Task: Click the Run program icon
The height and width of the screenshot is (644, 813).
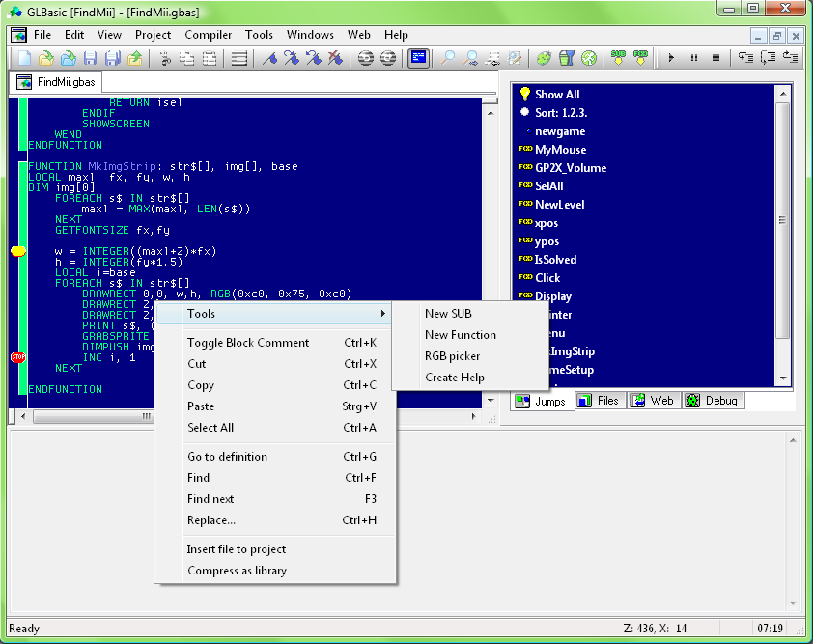Action: click(x=672, y=58)
